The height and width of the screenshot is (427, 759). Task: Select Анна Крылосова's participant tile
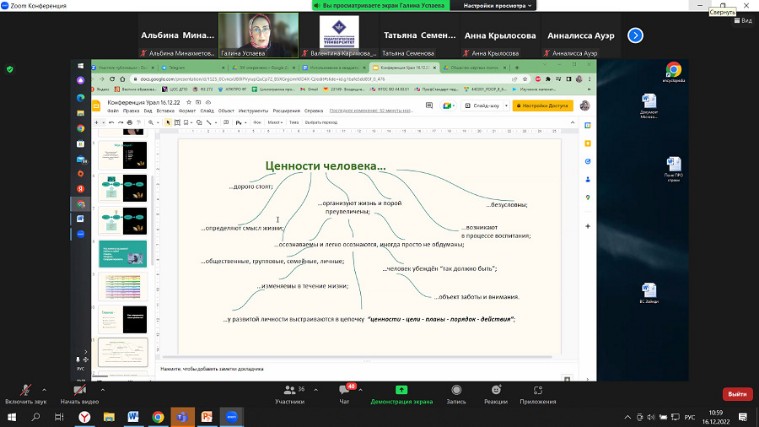point(499,35)
